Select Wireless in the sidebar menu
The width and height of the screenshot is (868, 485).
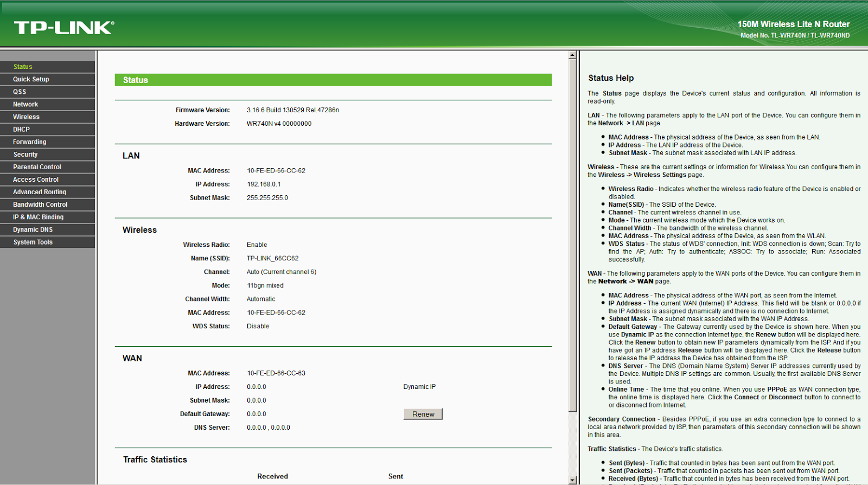click(x=48, y=117)
